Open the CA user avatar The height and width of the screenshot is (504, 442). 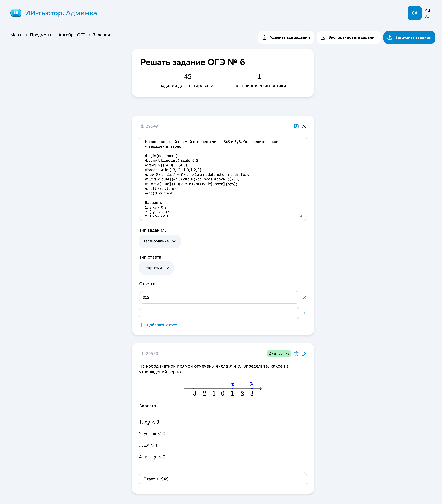(x=415, y=13)
